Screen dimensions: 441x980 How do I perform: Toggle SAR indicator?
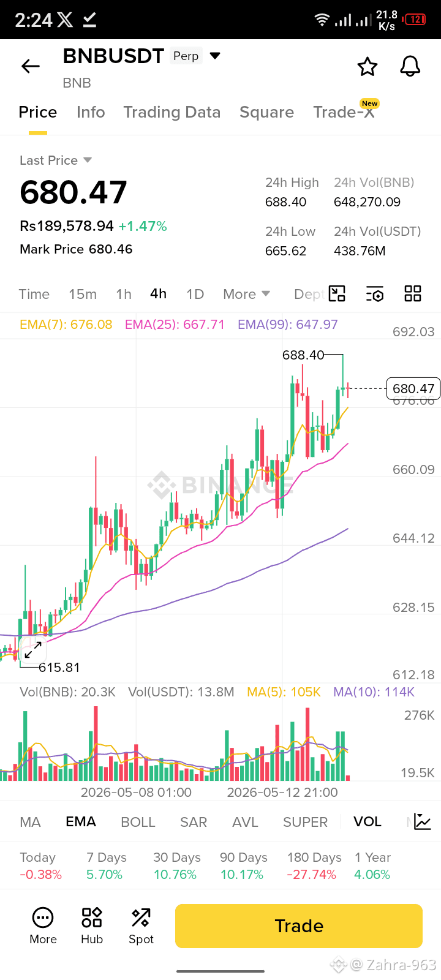tap(194, 822)
